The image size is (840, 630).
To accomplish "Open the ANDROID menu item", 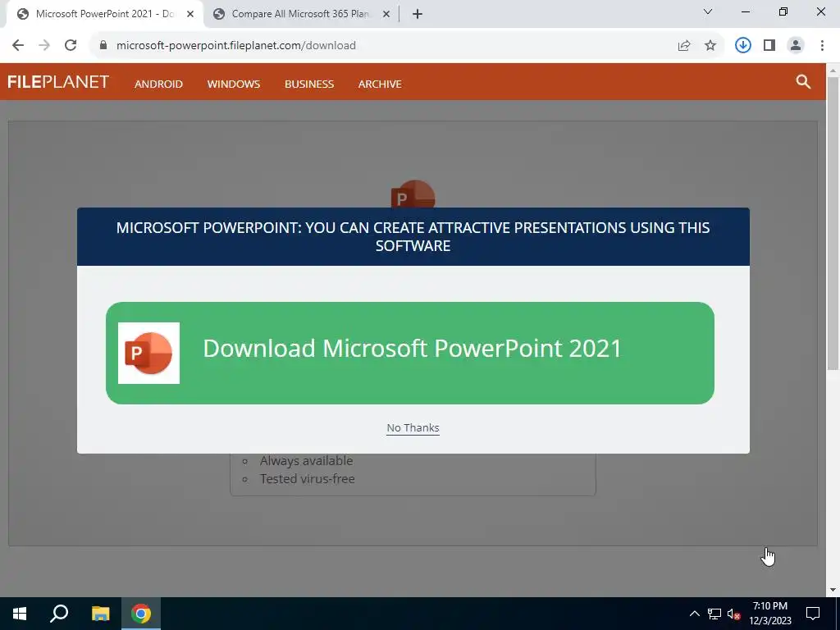I will (x=158, y=84).
